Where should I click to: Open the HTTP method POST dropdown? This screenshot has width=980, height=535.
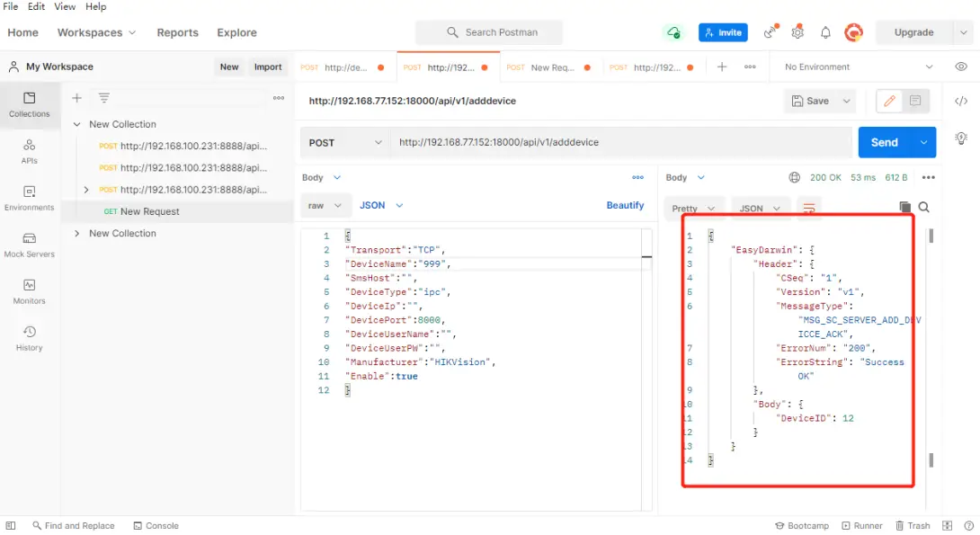coord(345,142)
